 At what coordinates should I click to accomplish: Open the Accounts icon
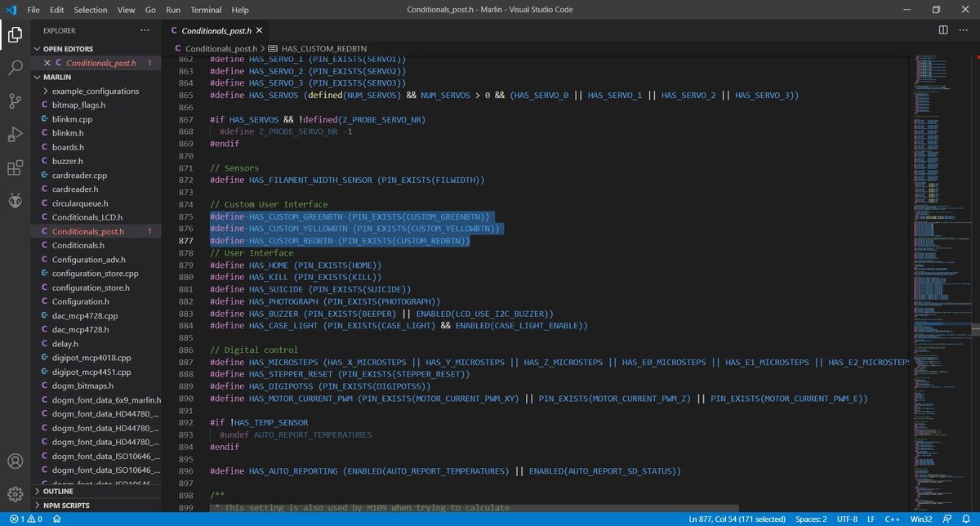point(15,461)
